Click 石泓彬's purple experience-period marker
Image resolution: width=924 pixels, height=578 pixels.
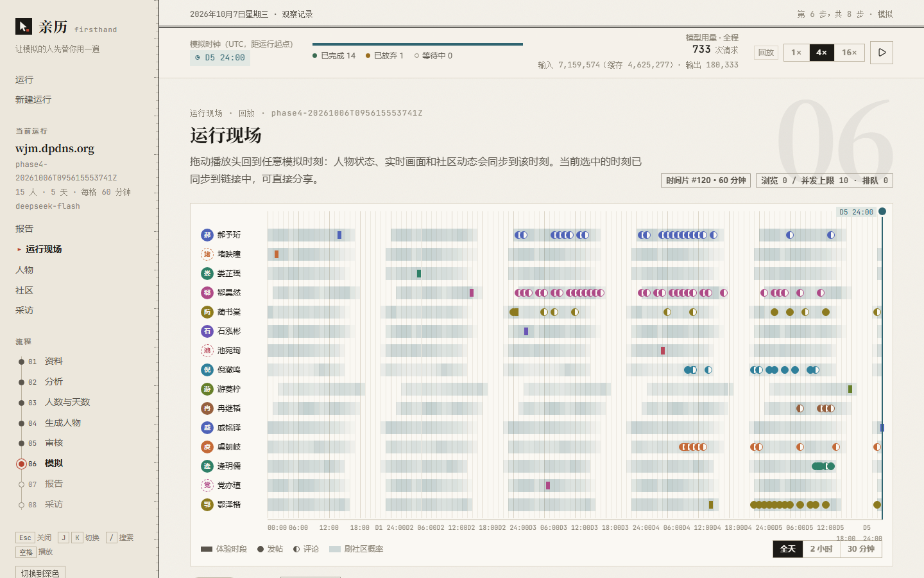point(526,331)
